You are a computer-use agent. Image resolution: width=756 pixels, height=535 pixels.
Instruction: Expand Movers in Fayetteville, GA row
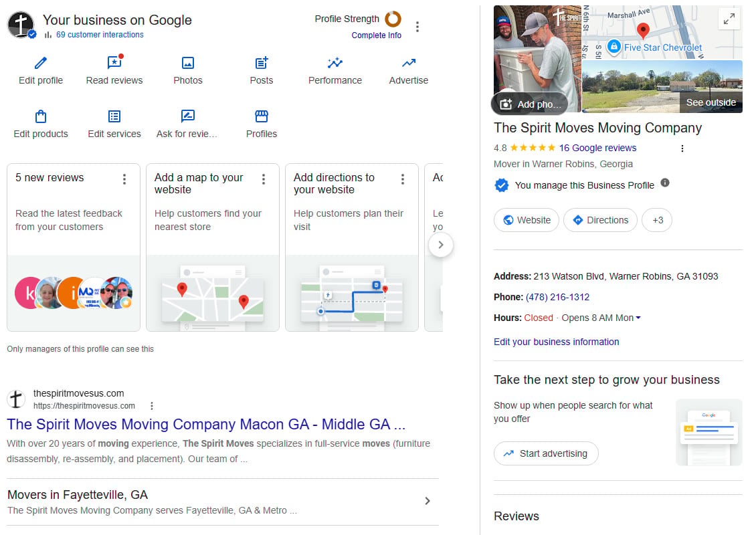coord(223,502)
